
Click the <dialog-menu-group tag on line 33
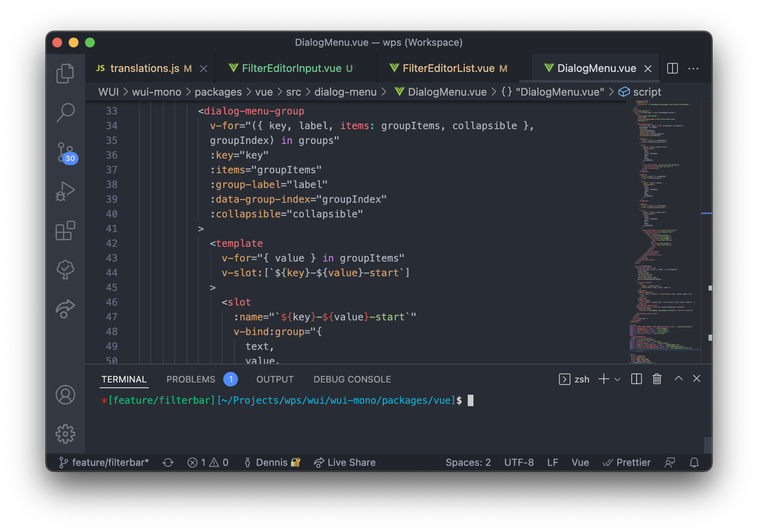[251, 111]
